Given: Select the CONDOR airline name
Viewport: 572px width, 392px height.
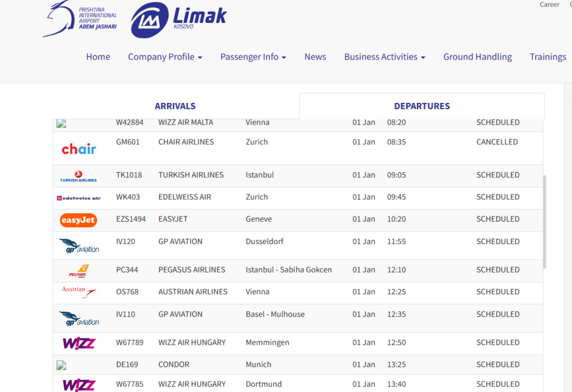Looking at the screenshot, I should pos(174,365).
